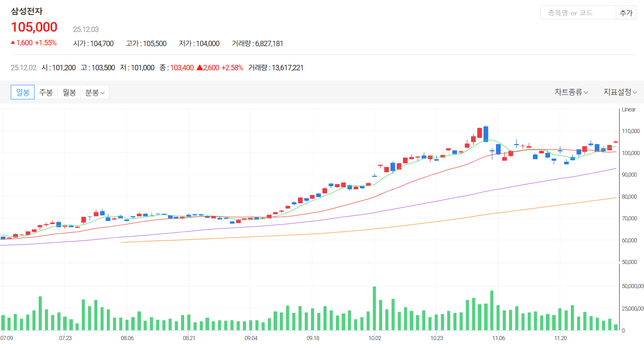Click the 거래량 : 6,827,181 value
Image resolution: width=644 pixels, height=348 pixels.
257,44
